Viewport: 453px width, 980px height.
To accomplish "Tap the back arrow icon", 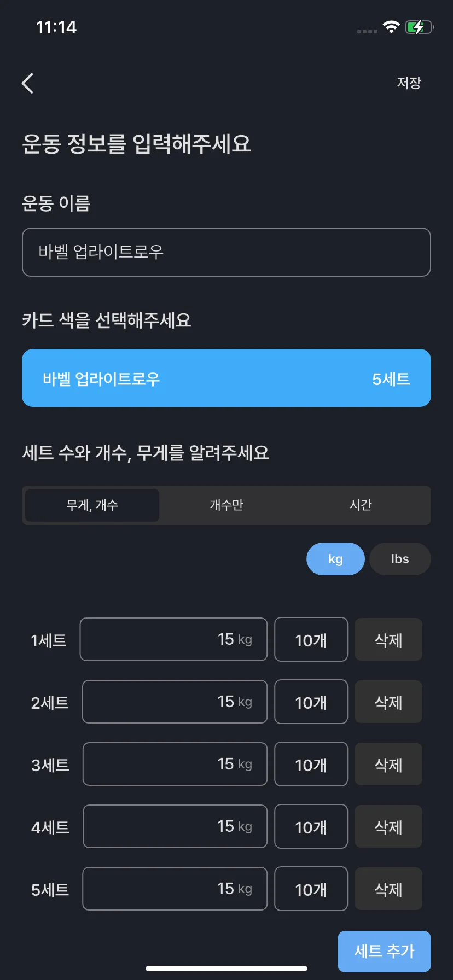I will coord(27,83).
